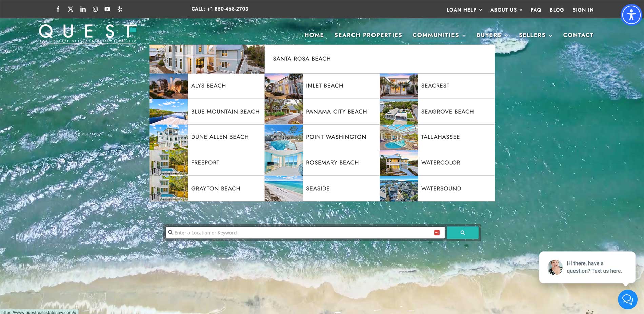
Task: Open the blue chat bubble widget
Action: coord(627,299)
